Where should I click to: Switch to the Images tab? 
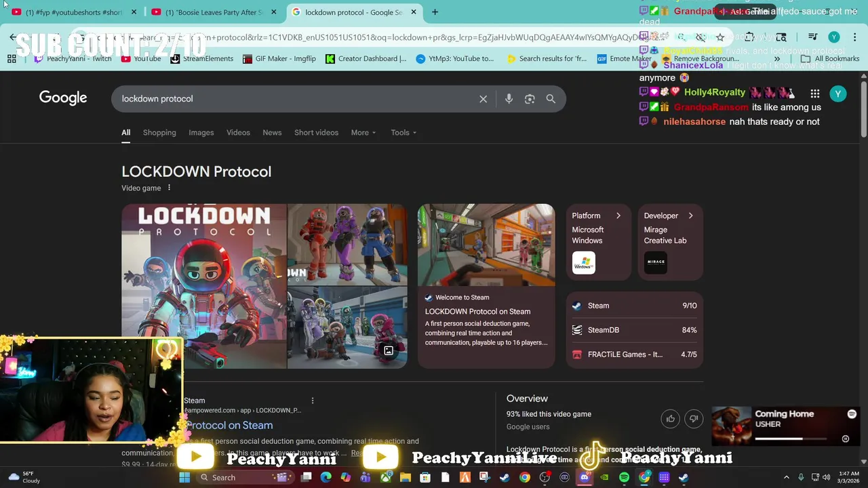pos(201,132)
